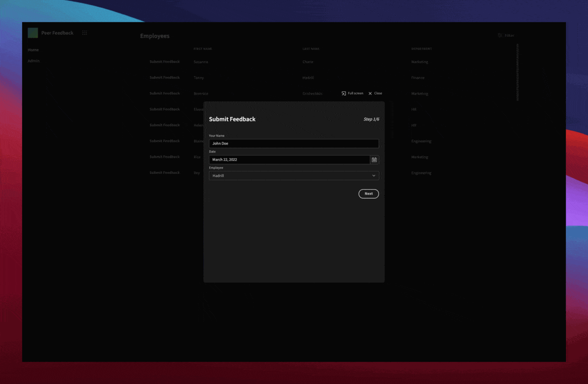
Task: Expand the dialog to full screen
Action: coord(352,93)
